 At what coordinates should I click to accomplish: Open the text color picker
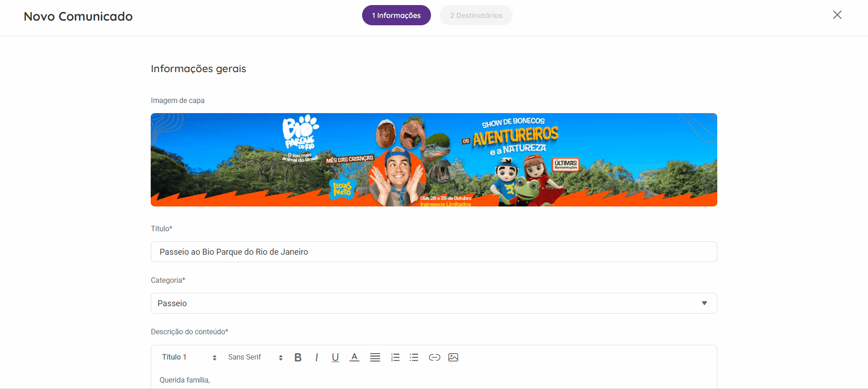click(354, 357)
